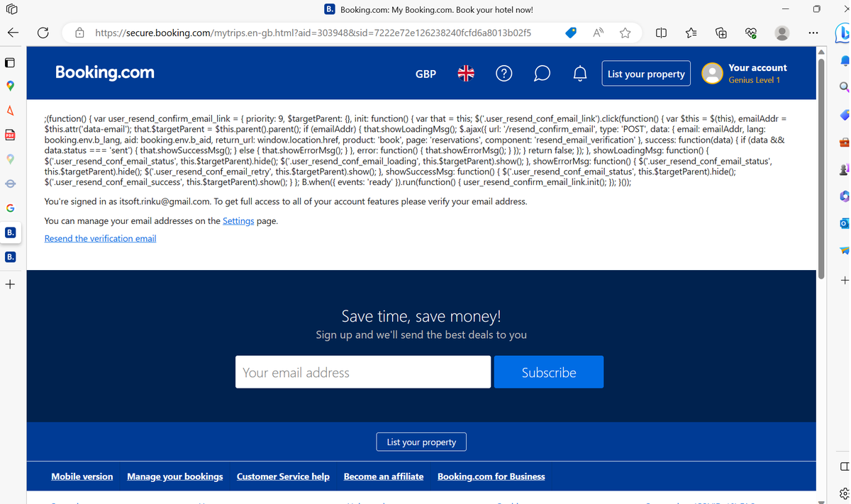Focus the Your email address field
Viewport: 851px width, 504px height.
point(363,372)
